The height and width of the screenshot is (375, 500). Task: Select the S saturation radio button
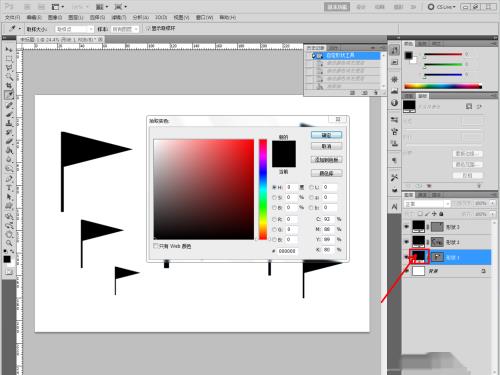(x=274, y=198)
